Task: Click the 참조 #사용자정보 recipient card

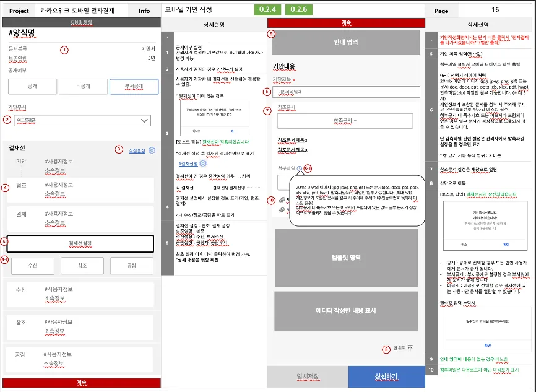Action: click(80, 327)
